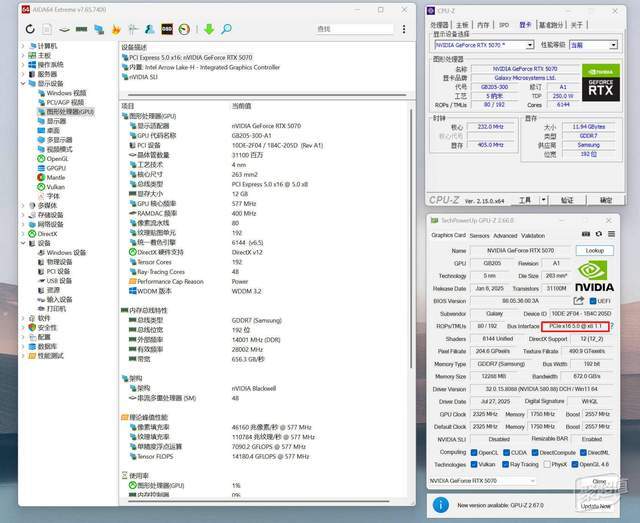Open AIDA64 gauge benchmark toolbar icon
640x523 pixels.
point(184,29)
